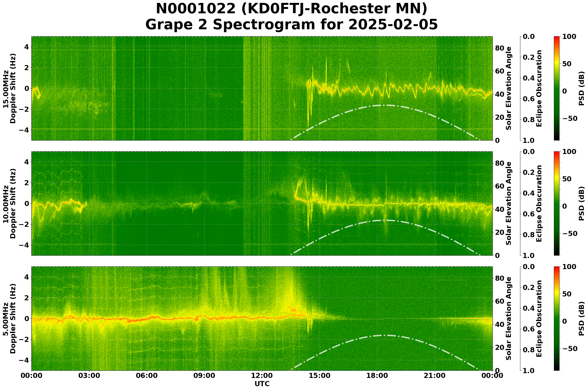Click the 21:00 time tick label
The width and height of the screenshot is (588, 390).
point(435,375)
